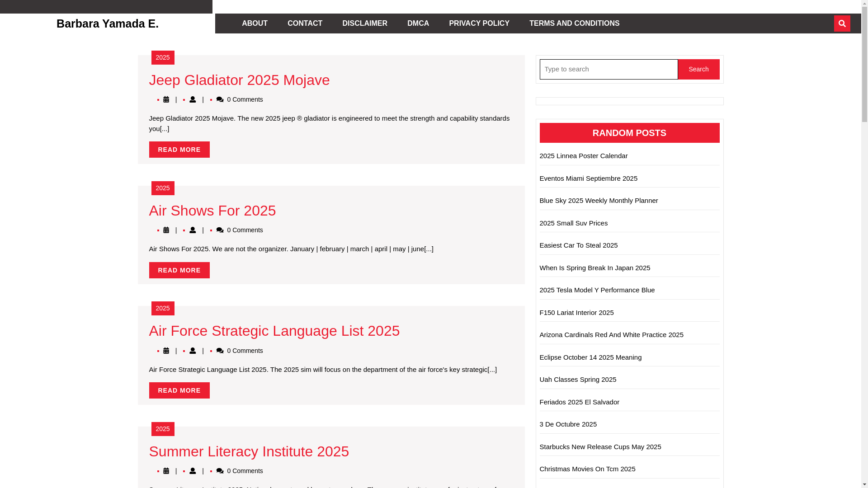Image resolution: width=868 pixels, height=488 pixels.
Task: Click 2025 tag above Air Force Strategic
Action: (x=163, y=308)
